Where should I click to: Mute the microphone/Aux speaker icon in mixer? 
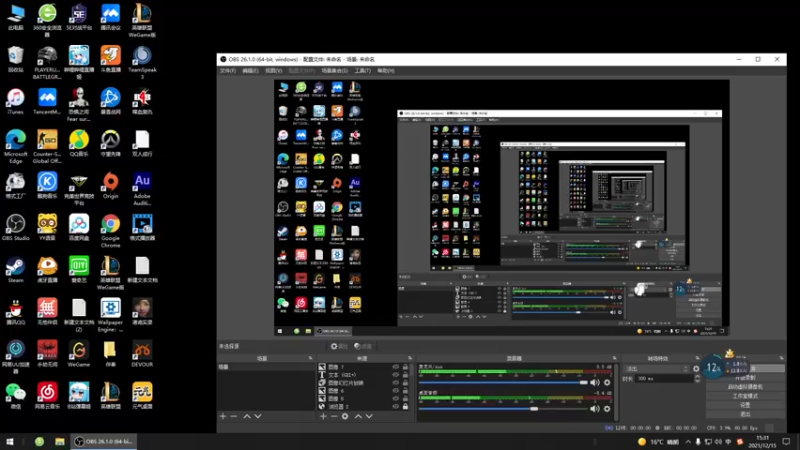pos(595,382)
